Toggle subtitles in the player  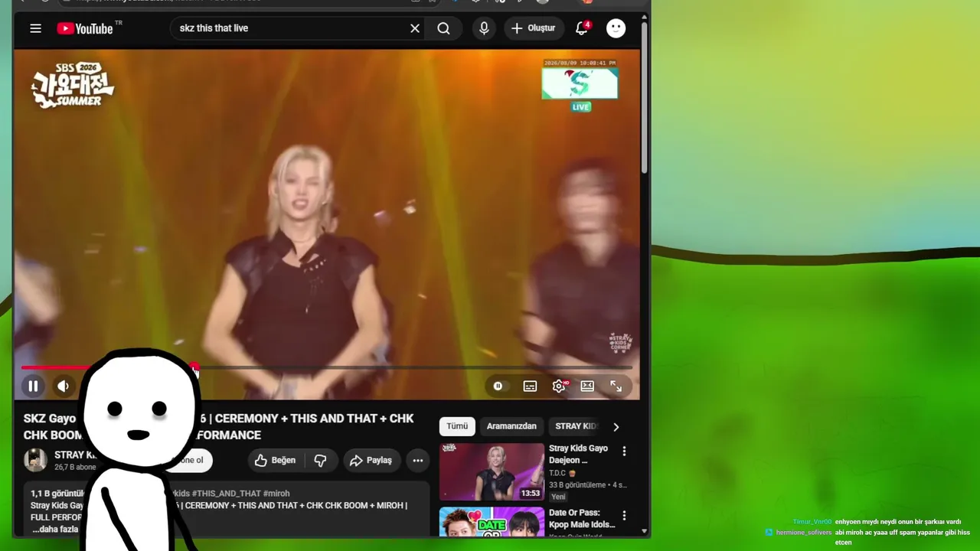point(530,386)
